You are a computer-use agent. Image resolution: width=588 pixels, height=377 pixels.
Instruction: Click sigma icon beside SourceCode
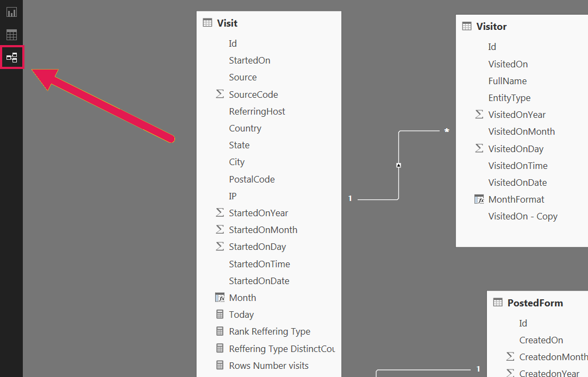(x=220, y=93)
